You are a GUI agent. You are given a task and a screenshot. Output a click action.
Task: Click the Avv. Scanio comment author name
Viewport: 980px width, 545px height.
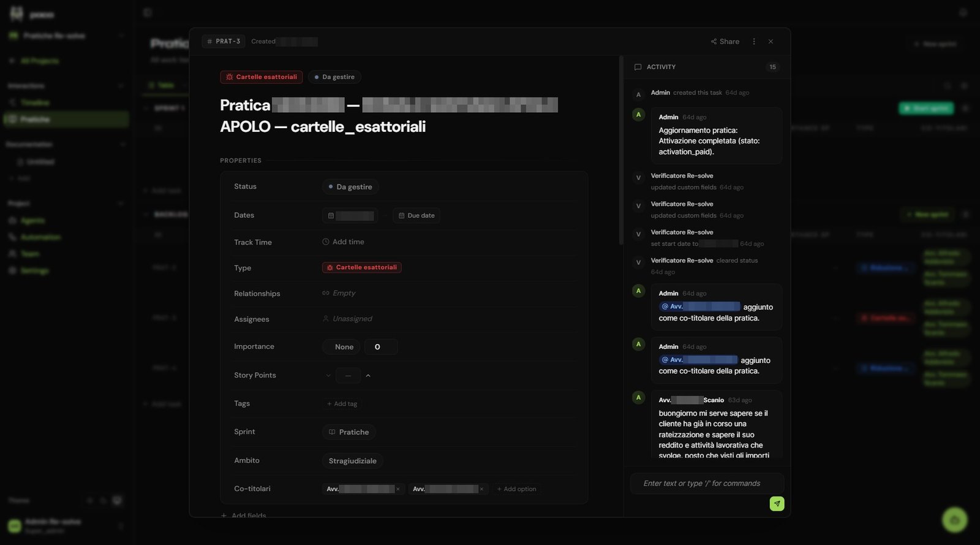pyautogui.click(x=692, y=400)
